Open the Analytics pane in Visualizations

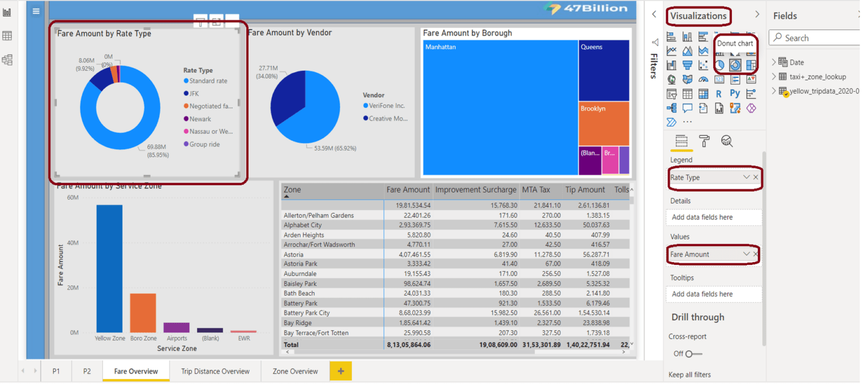point(727,141)
